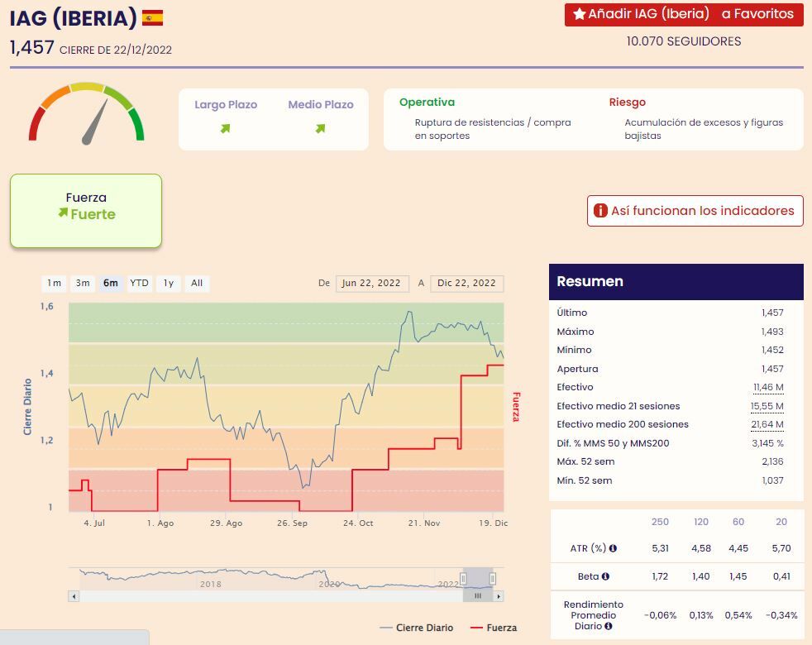812x645 pixels.
Task: Click the green arrow under Largo Plazo
Action: (225, 128)
